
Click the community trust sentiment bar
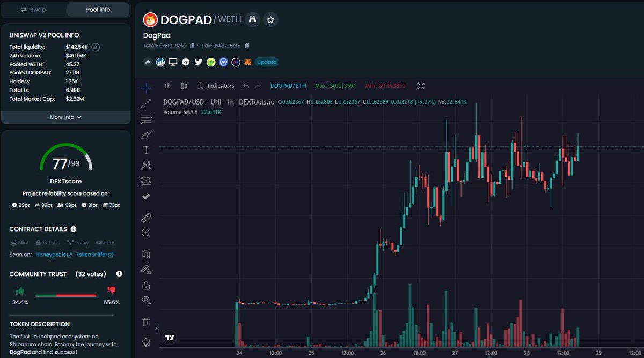pyautogui.click(x=65, y=294)
